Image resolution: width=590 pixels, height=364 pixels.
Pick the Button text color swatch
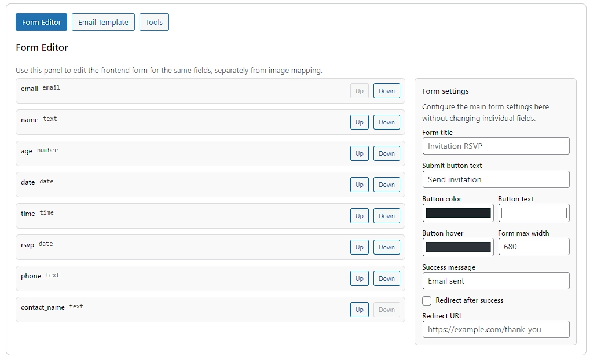[533, 213]
